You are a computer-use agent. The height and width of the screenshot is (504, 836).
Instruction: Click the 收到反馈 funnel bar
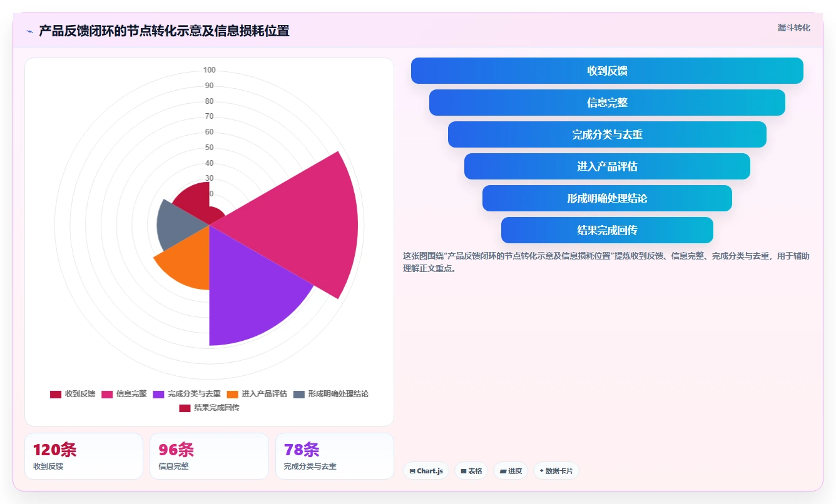[607, 71]
